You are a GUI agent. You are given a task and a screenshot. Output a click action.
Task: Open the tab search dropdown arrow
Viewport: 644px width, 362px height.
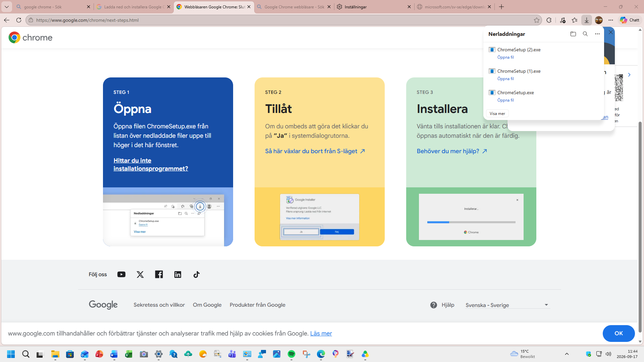[x=6, y=7]
